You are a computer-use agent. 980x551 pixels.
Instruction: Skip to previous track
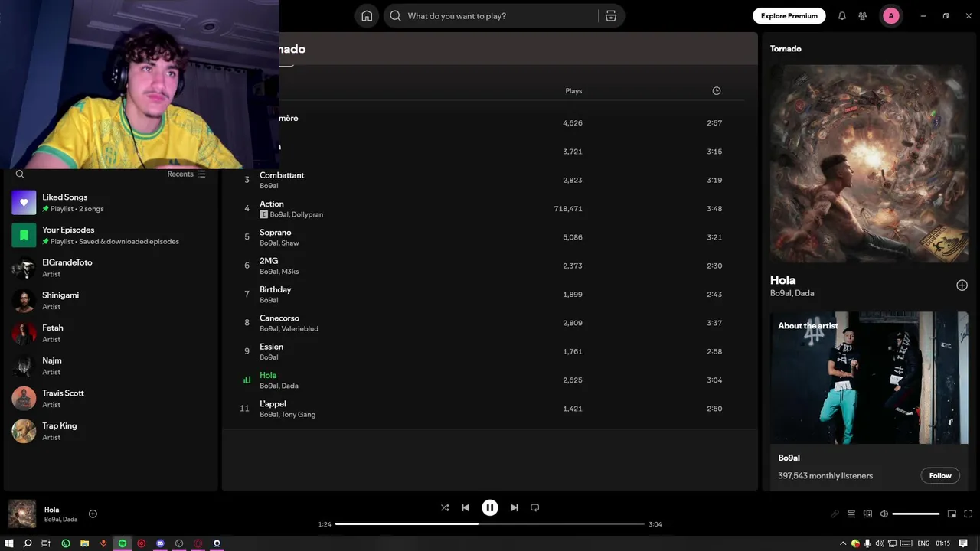tap(465, 507)
